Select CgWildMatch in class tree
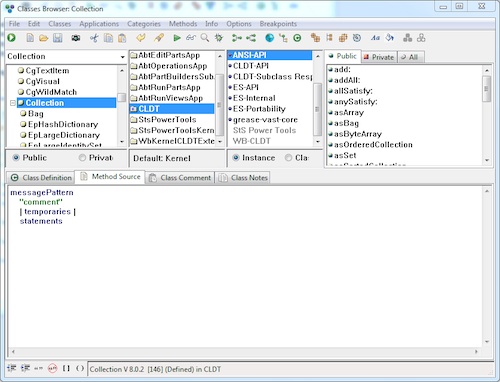The image size is (500, 382). pyautogui.click(x=51, y=92)
